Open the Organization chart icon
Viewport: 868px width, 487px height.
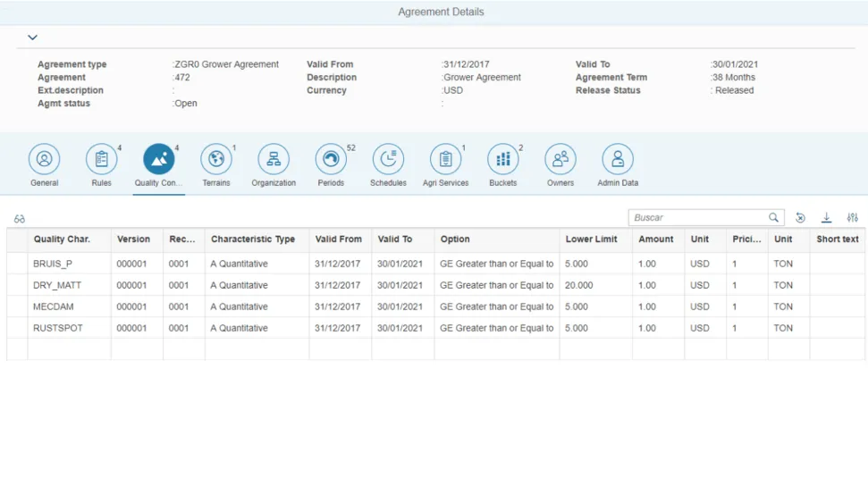274,160
